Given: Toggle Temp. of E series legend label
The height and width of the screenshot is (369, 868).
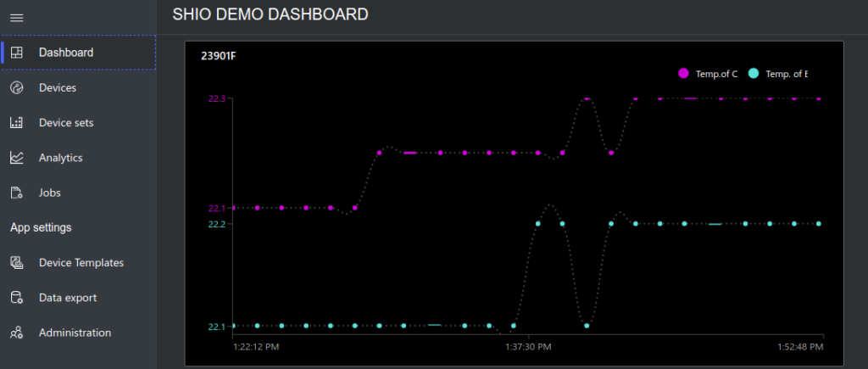Looking at the screenshot, I should (x=787, y=74).
